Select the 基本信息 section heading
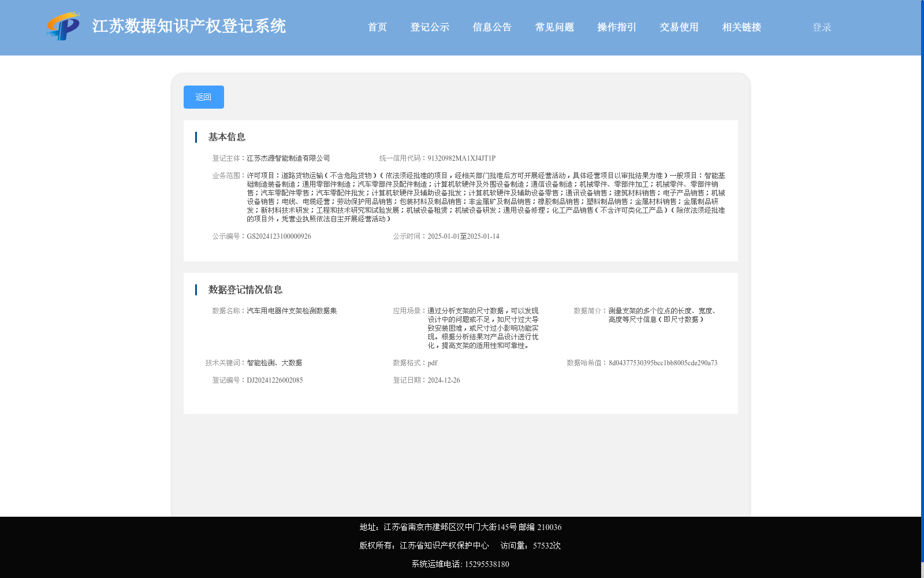924x578 pixels. click(227, 137)
